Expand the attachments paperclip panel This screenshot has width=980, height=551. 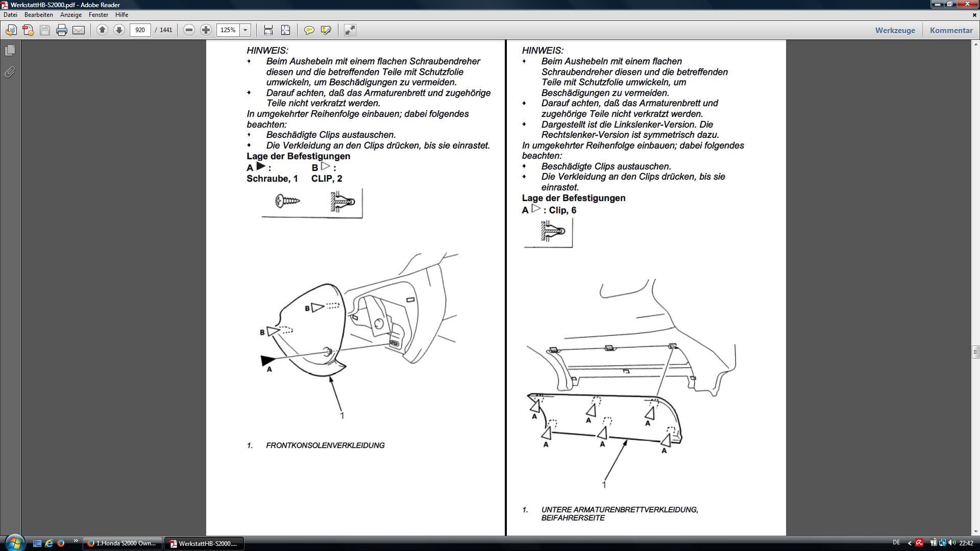pos(10,72)
